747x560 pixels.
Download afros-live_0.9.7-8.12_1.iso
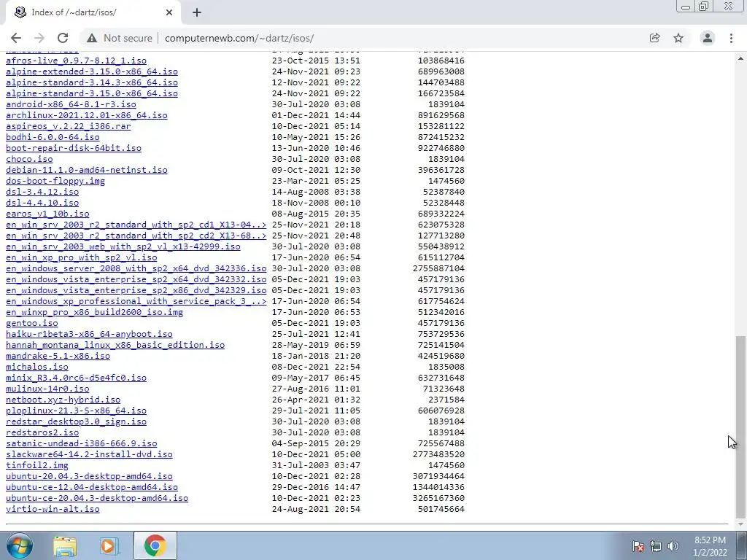(x=76, y=61)
